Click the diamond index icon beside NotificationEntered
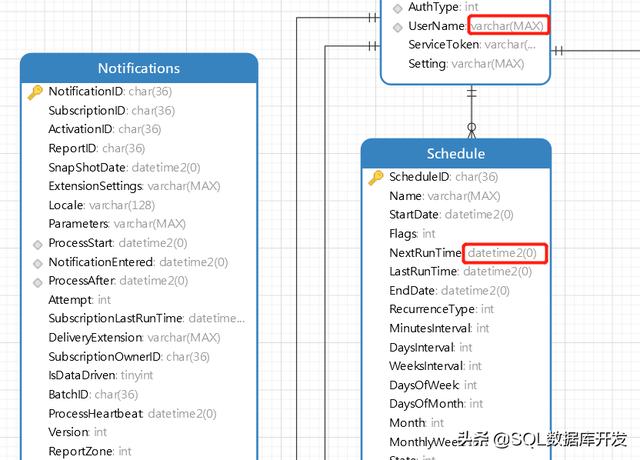 (38, 263)
